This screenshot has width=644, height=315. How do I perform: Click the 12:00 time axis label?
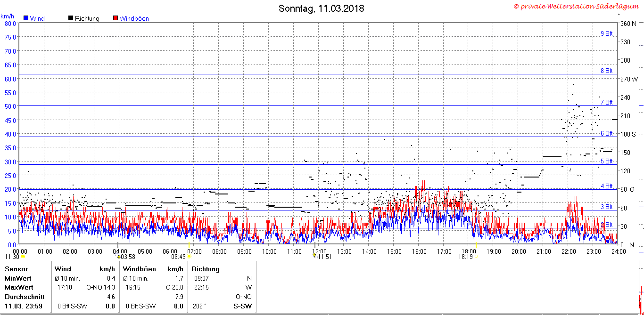(319, 251)
